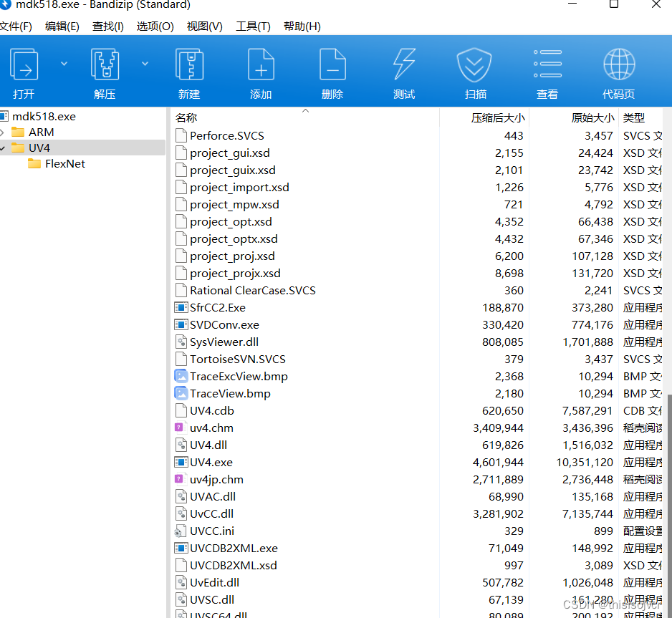Open the 编辑(E) menu

(62, 26)
